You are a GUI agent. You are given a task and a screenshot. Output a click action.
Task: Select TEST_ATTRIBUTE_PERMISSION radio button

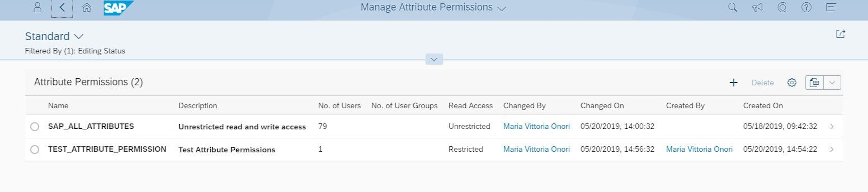35,150
